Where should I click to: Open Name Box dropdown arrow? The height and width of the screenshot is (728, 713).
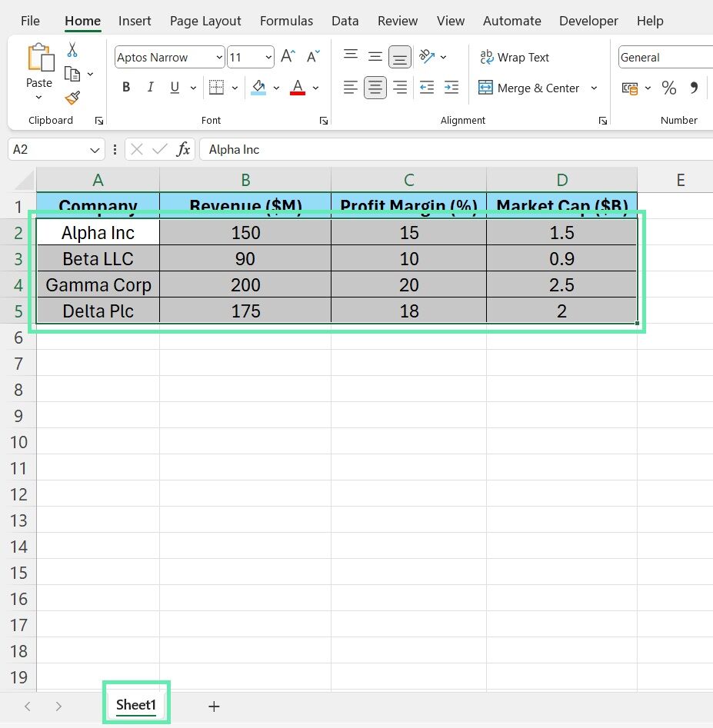[x=95, y=150]
